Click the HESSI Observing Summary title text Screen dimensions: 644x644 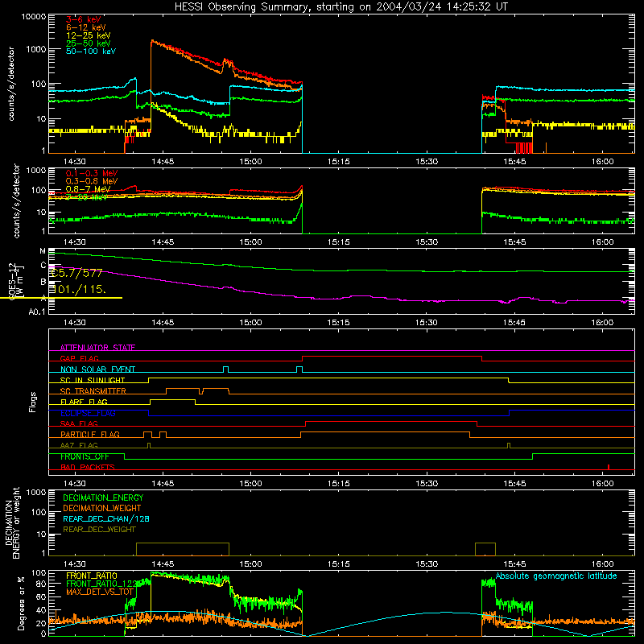[341, 6]
